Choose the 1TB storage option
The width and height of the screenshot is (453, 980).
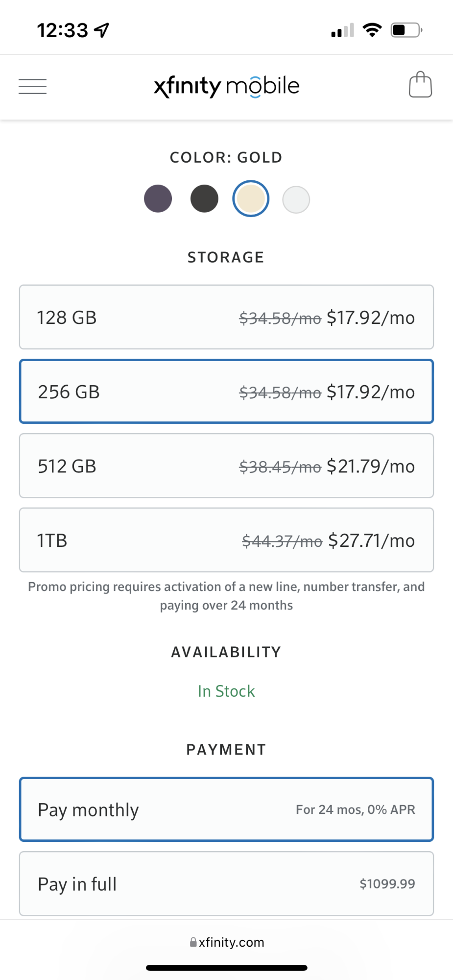point(226,540)
